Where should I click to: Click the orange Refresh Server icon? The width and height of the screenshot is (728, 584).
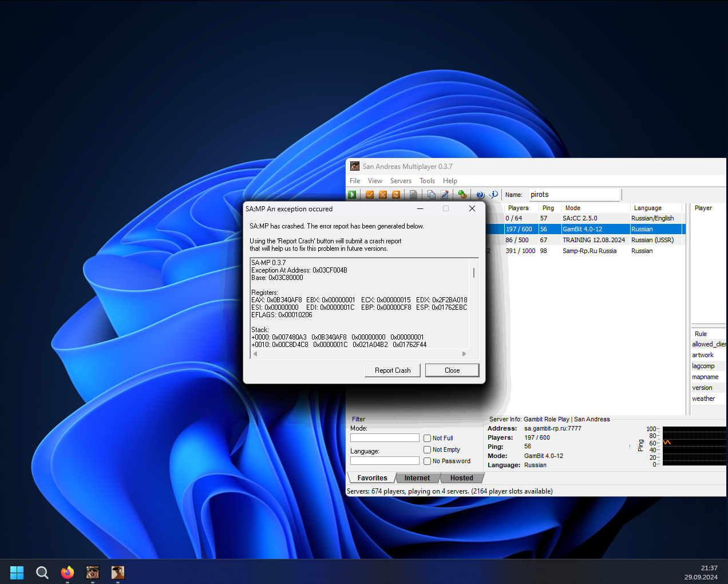[x=395, y=195]
